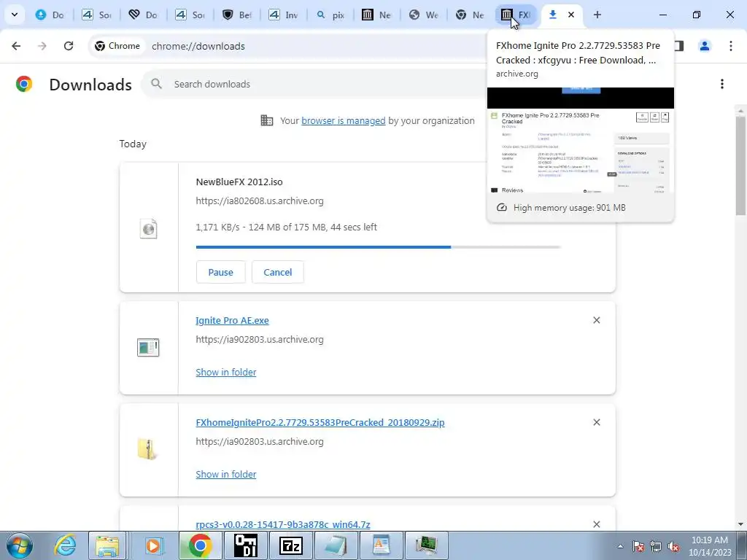Switch to the "We" globe tab

(x=423, y=15)
